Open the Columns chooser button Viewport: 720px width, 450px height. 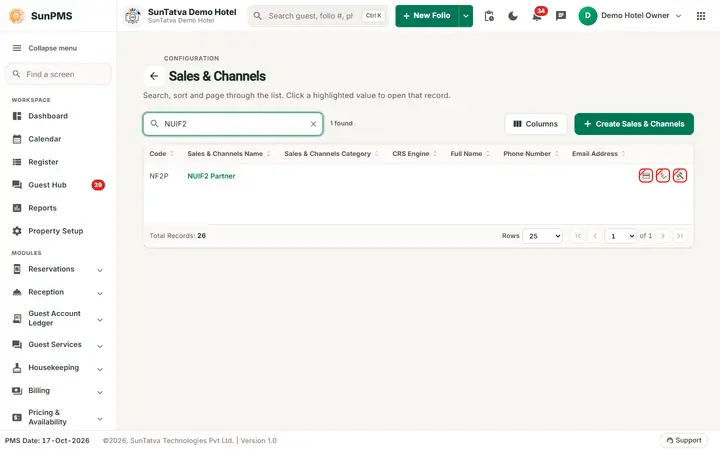point(535,124)
